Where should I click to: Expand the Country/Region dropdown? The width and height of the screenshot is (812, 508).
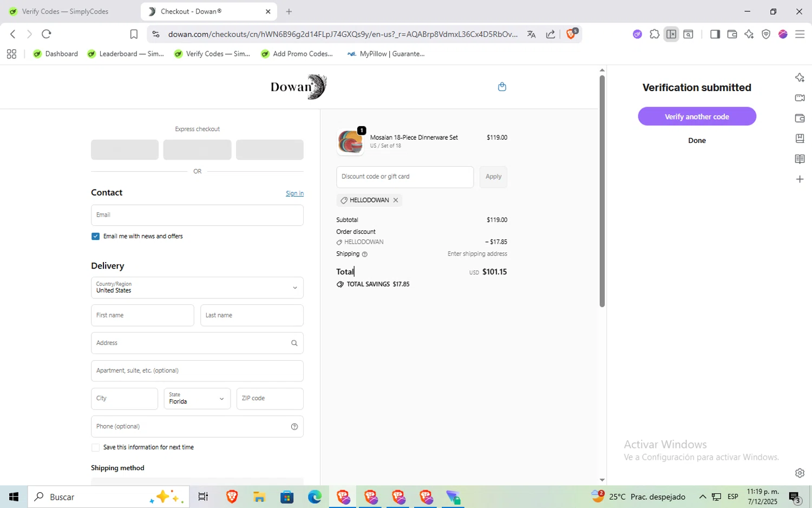197,288
